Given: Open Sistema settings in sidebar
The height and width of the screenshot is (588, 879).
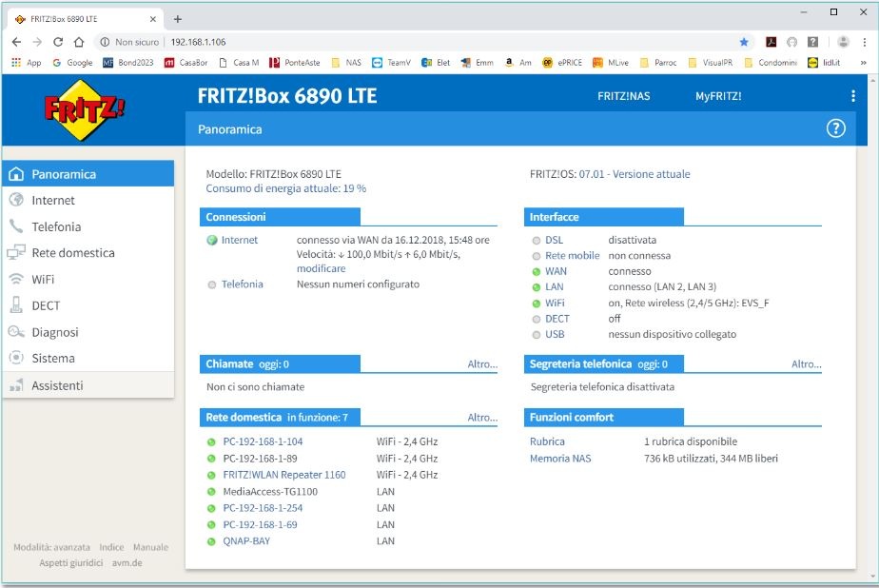Looking at the screenshot, I should coord(53,359).
